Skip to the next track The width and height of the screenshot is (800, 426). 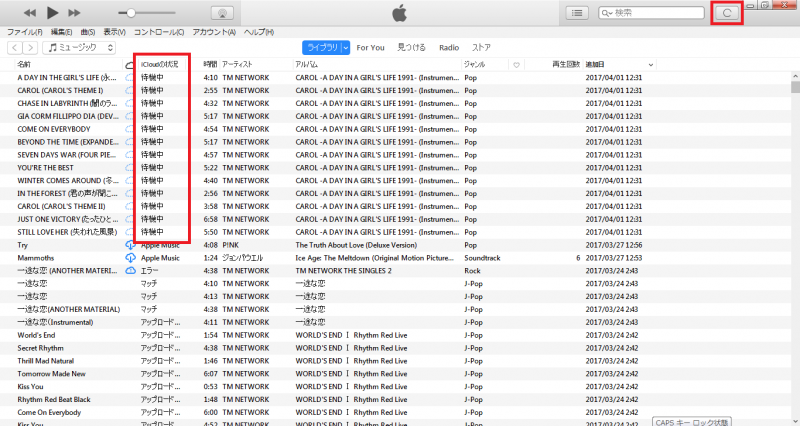[x=74, y=13]
